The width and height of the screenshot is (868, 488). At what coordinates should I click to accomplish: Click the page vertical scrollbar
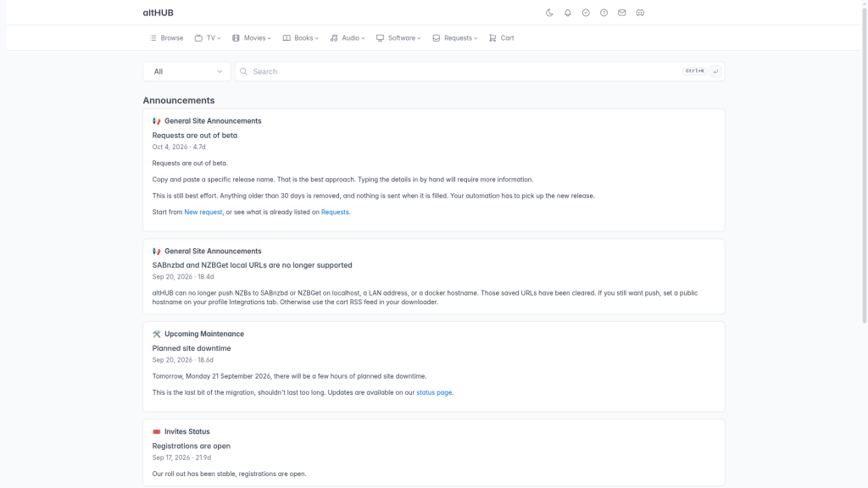(864, 164)
